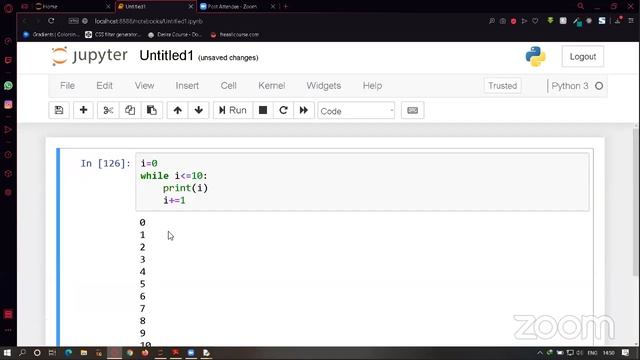Open the Gradients bookmark
The height and width of the screenshot is (360, 640).
[x=52, y=35]
